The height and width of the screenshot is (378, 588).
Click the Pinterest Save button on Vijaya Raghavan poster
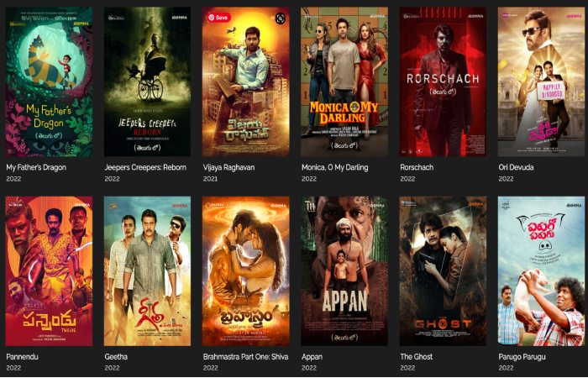(219, 18)
